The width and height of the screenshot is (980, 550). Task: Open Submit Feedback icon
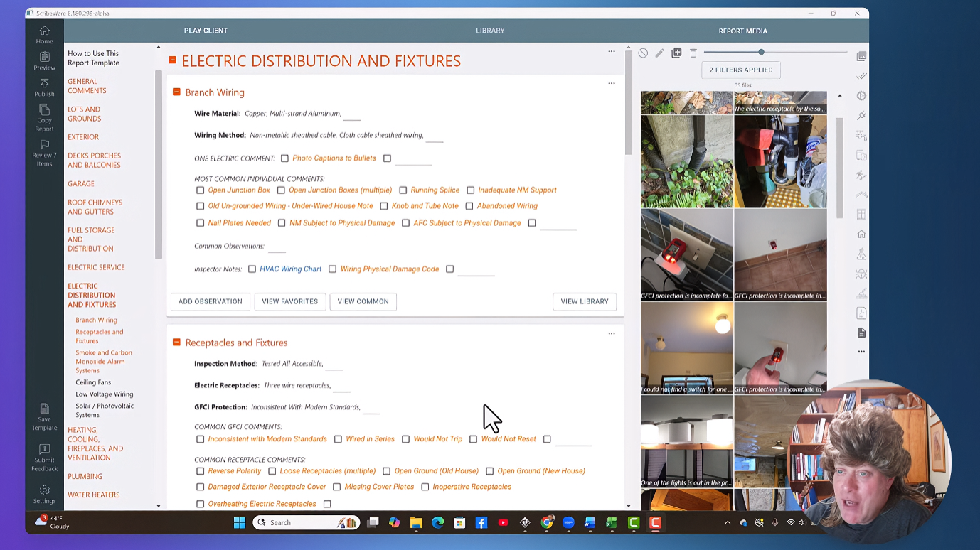point(44,449)
